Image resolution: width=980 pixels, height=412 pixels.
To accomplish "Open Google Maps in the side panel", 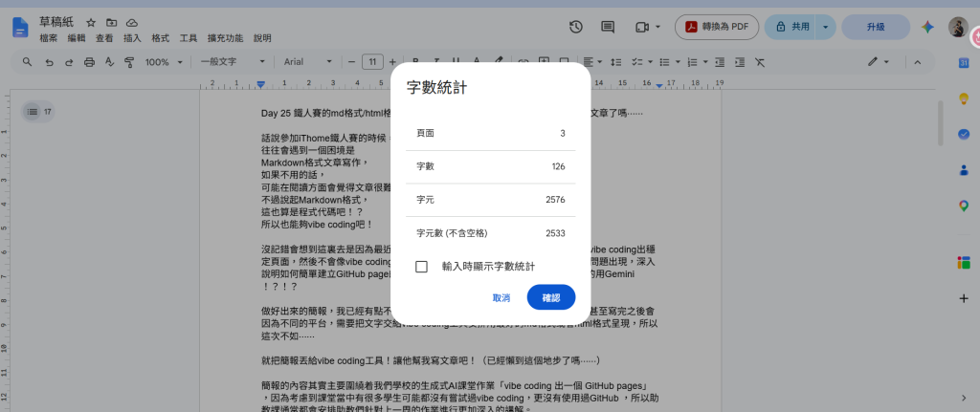I will (964, 206).
